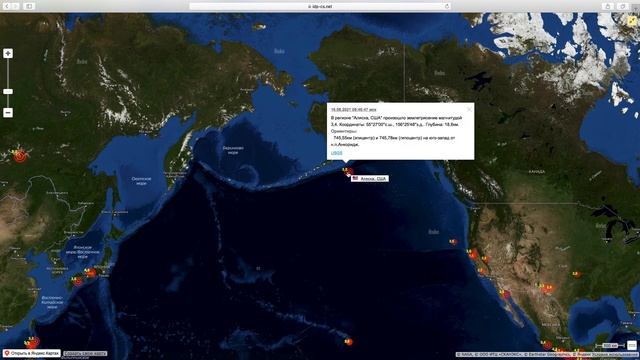The image size is (640, 360).
Task: Open the Safari share button
Action: click(x=608, y=6)
